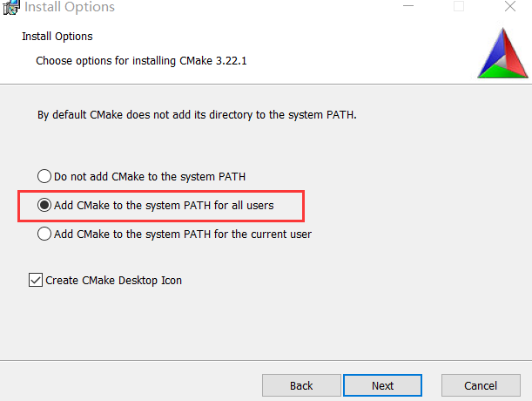The height and width of the screenshot is (401, 532).
Task: Minimize the Install Options window
Action: [x=408, y=6]
